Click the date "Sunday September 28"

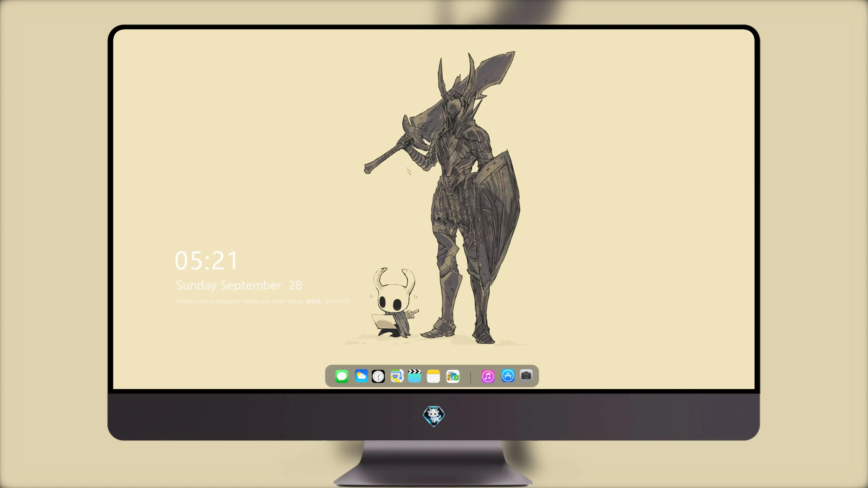pyautogui.click(x=239, y=285)
